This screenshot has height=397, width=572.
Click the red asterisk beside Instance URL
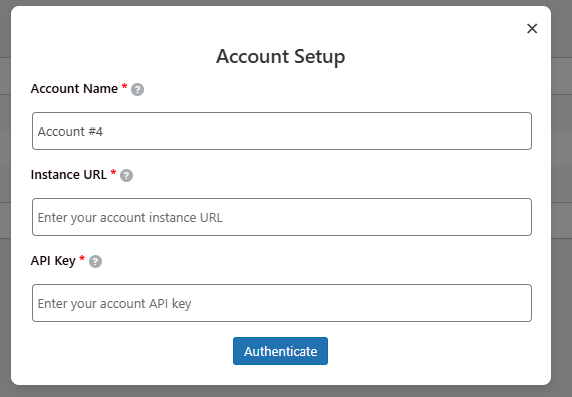click(113, 173)
